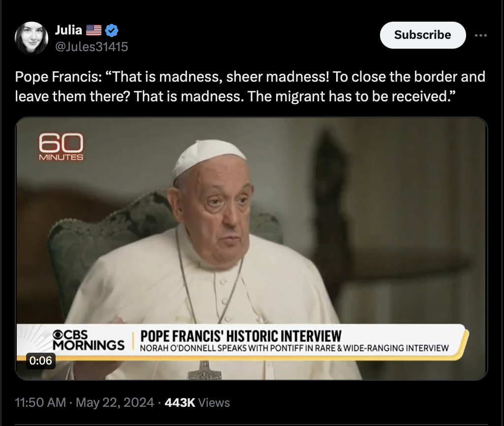
Task: Open the @Jules31415 handle link
Action: coord(92,47)
